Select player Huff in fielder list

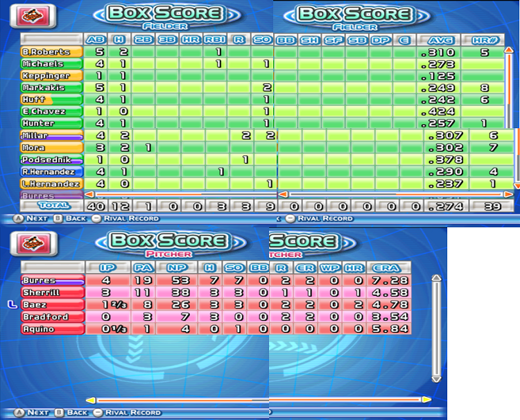52,99
